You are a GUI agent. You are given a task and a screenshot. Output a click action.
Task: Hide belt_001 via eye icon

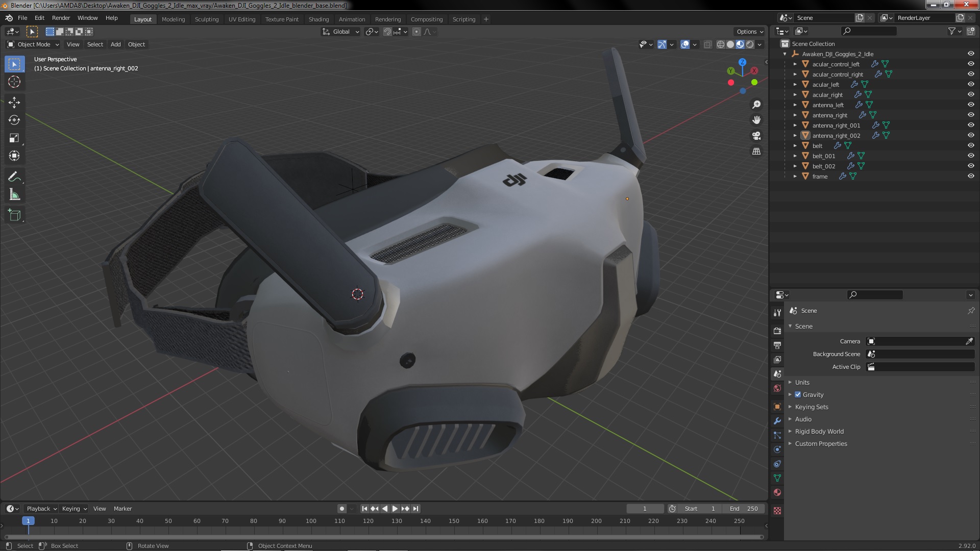[x=971, y=156]
